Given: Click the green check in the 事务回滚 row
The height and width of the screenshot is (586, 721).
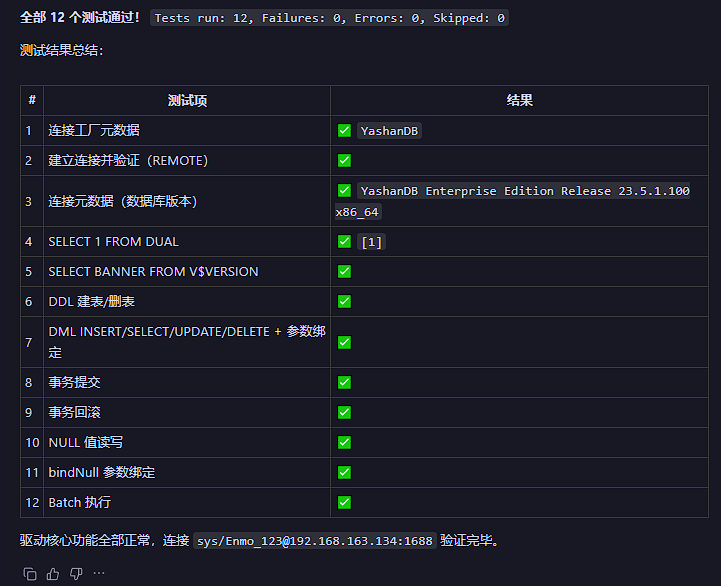Looking at the screenshot, I should pos(344,412).
